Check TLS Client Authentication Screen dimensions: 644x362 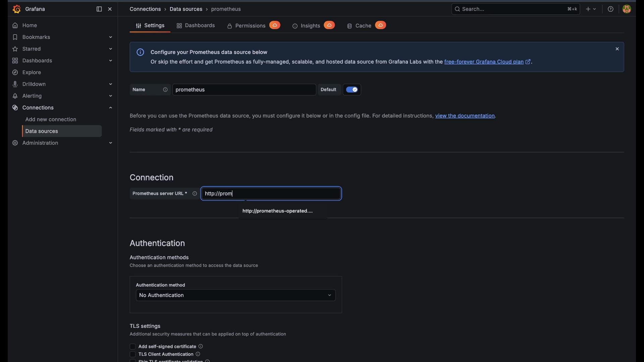(132, 355)
